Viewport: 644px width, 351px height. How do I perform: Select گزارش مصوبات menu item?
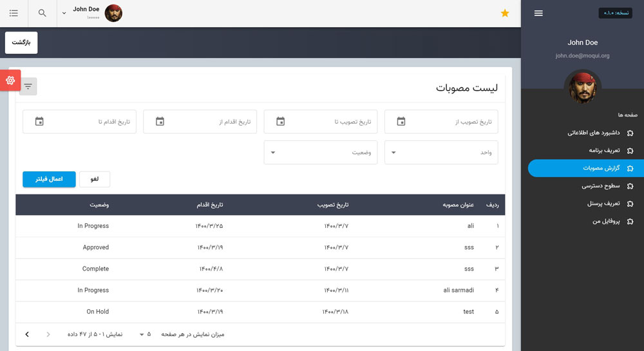(x=585, y=168)
